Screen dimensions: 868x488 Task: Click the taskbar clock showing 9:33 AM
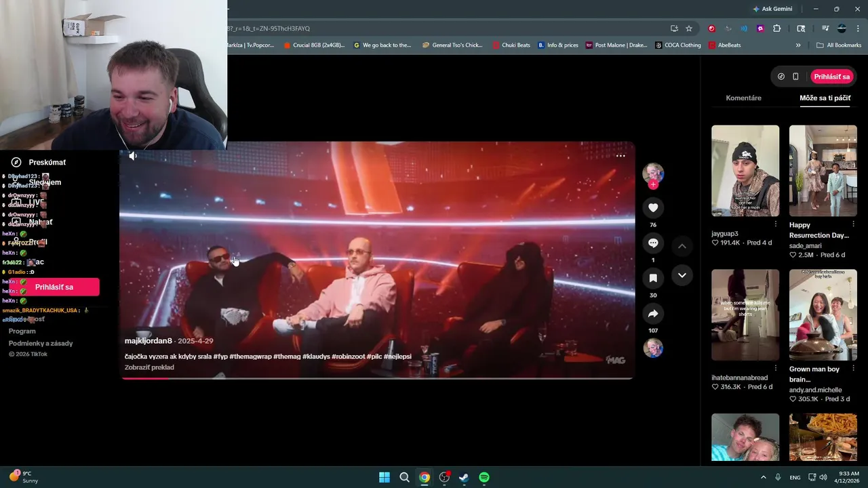[847, 477]
